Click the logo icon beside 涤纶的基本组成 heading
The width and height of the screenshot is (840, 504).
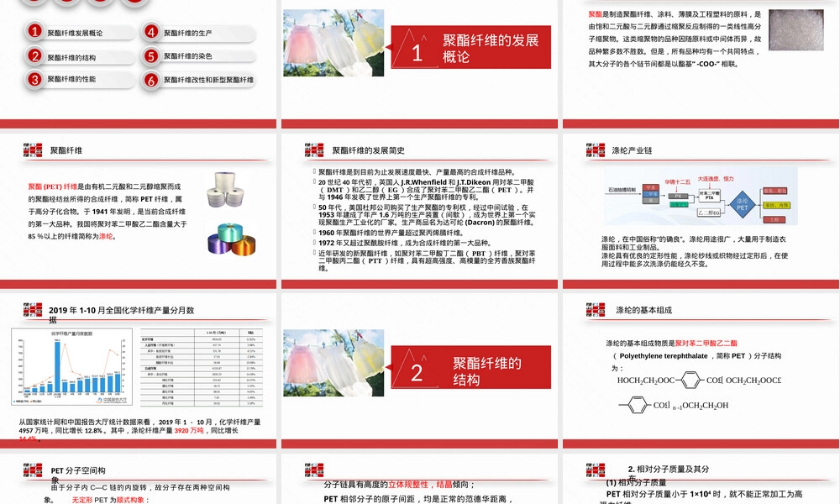pos(596,310)
